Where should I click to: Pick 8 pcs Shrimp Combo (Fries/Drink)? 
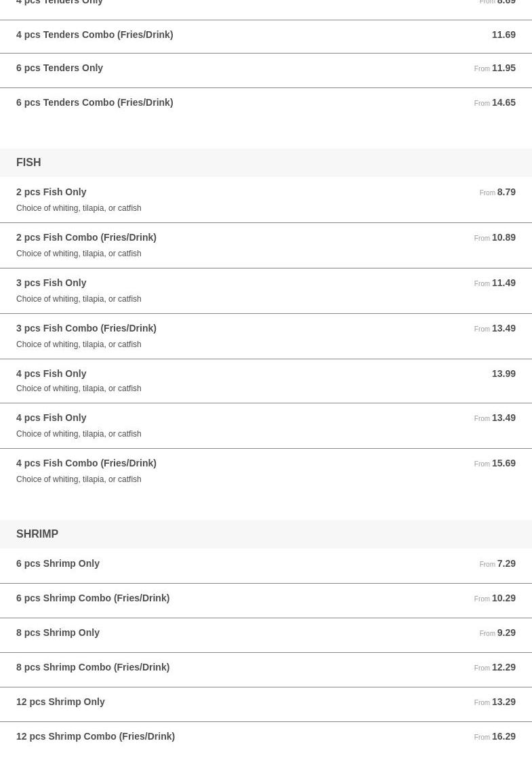click(x=93, y=667)
